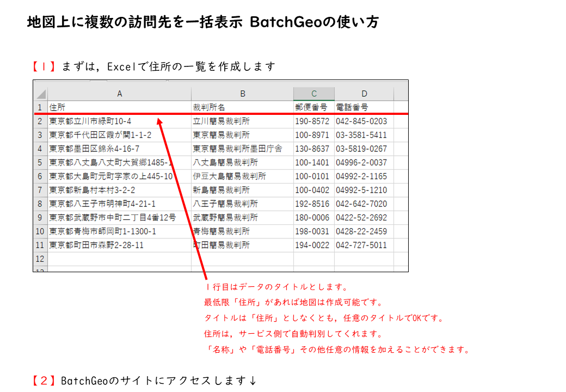The height and width of the screenshot is (392, 566).
Task: Select cell 東京都八王子市明神町4-21-1
Action: [x=120, y=204]
